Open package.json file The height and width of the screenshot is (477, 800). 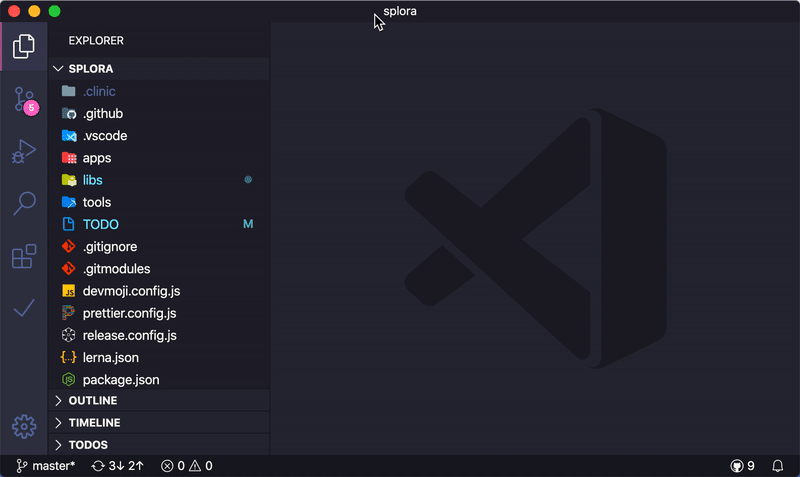coord(159,380)
